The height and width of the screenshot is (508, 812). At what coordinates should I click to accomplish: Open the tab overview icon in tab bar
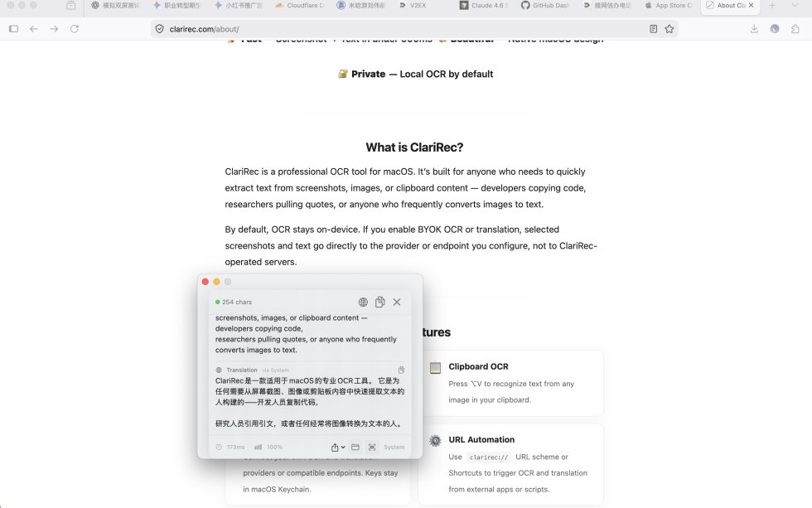[x=71, y=5]
